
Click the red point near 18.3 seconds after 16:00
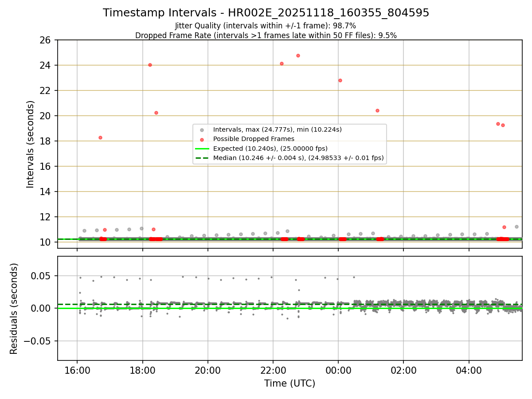click(100, 137)
